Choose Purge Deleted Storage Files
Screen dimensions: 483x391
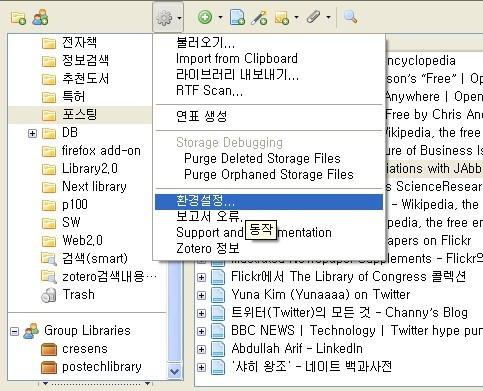coord(269,158)
